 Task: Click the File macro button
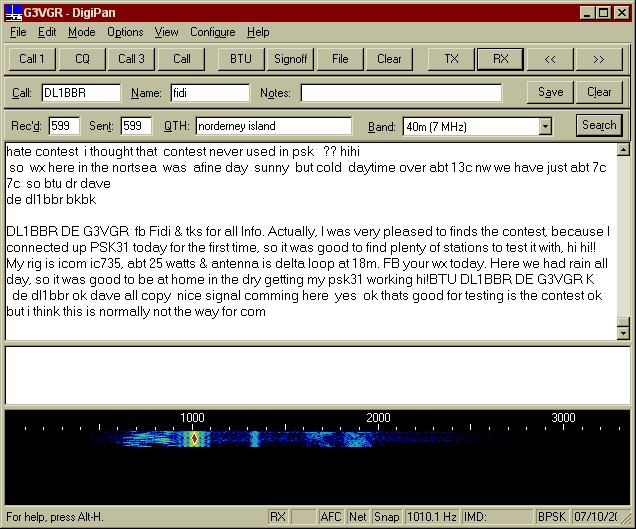pyautogui.click(x=340, y=59)
